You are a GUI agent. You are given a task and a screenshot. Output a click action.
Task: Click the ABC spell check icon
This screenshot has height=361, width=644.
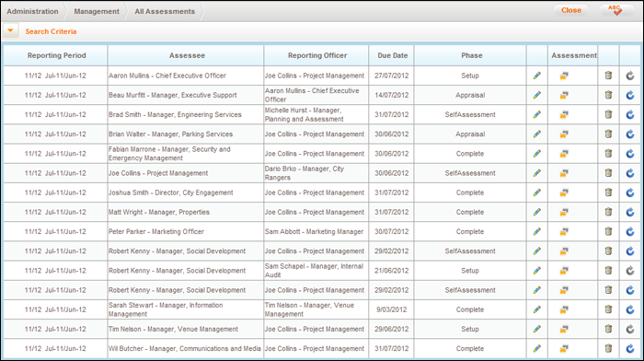(x=615, y=10)
